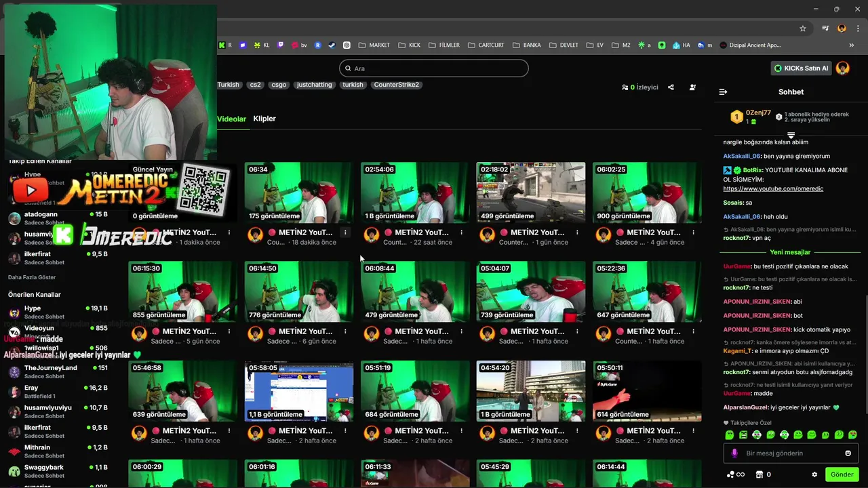Insert the angry square green emote

point(743,435)
